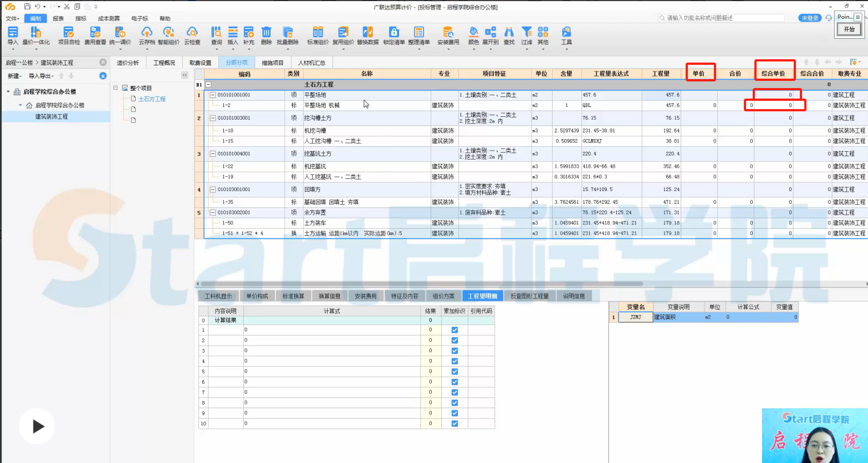Image resolution: width=868 pixels, height=463 pixels.
Task: Collapse item 010101001001 平整场地 row
Action: click(213, 95)
